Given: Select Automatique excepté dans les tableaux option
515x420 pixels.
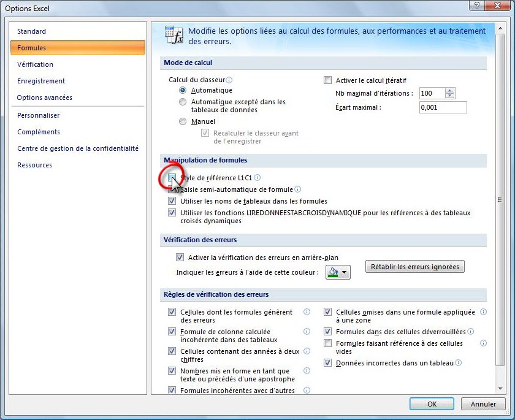Looking at the screenshot, I should (x=183, y=102).
